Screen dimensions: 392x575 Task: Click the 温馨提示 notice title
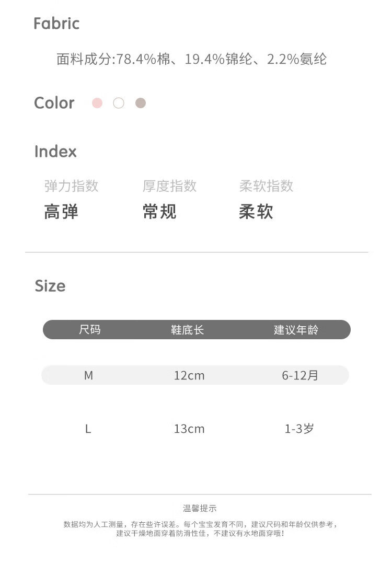click(200, 508)
